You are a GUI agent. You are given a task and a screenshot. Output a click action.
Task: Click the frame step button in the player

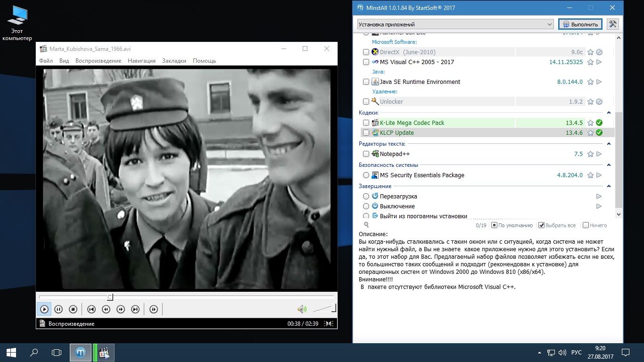coord(154,309)
